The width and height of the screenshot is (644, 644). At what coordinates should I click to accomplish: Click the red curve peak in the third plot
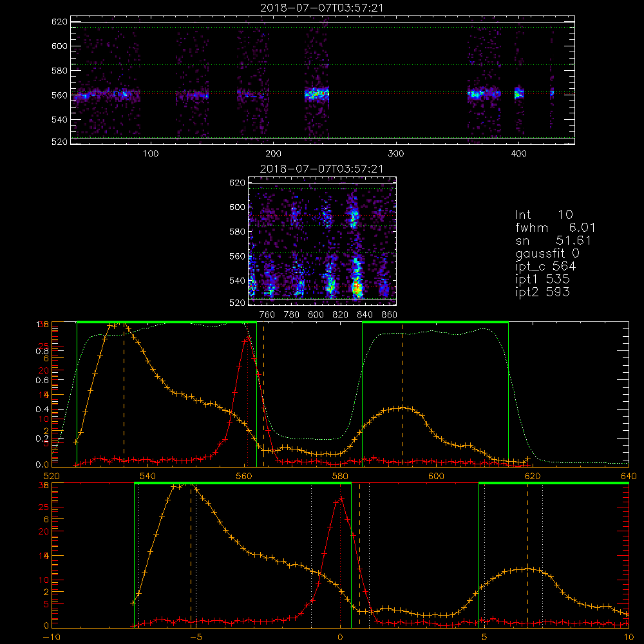click(247, 339)
